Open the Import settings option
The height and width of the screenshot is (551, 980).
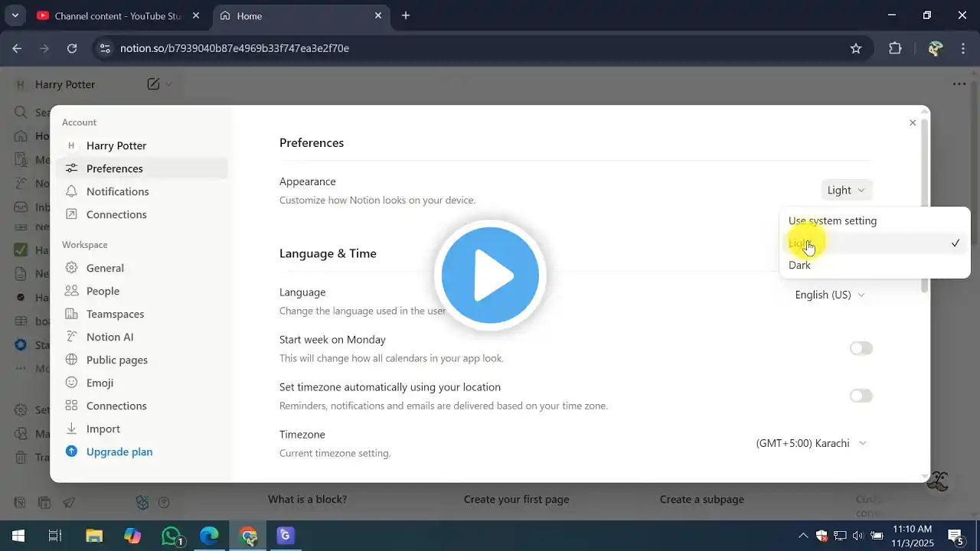pos(142,429)
